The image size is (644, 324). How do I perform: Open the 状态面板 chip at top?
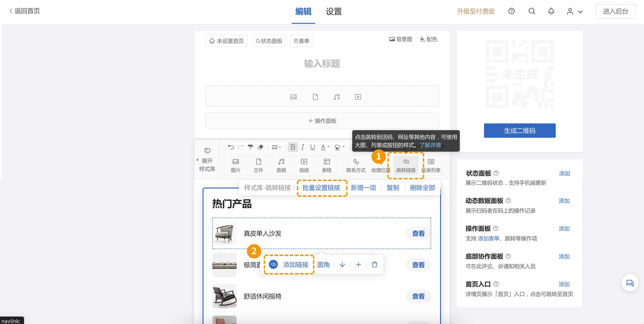click(x=269, y=41)
